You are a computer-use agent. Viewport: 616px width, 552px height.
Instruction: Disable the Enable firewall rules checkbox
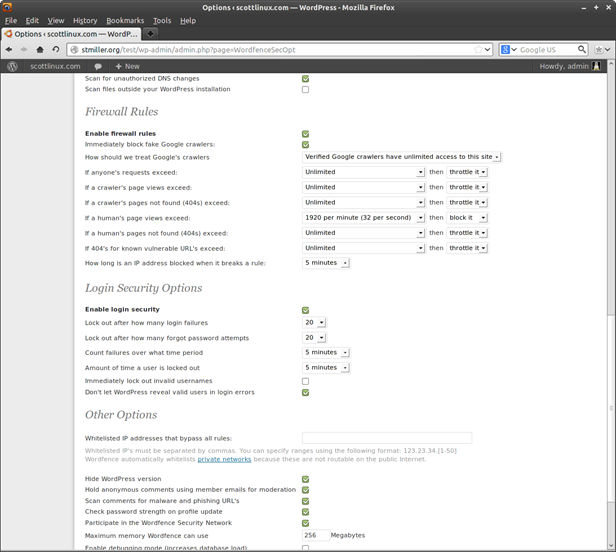[x=305, y=133]
